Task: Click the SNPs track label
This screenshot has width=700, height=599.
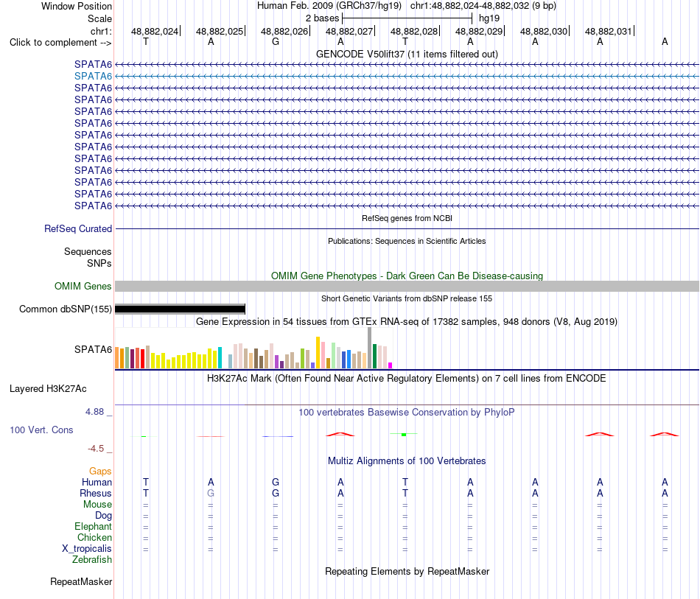Action: click(99, 263)
